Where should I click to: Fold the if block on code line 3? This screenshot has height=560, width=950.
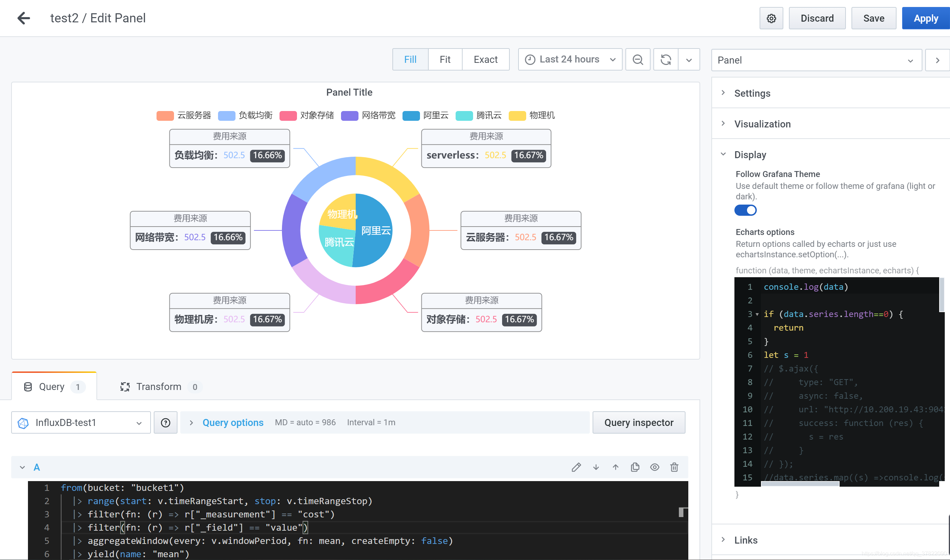(x=757, y=314)
